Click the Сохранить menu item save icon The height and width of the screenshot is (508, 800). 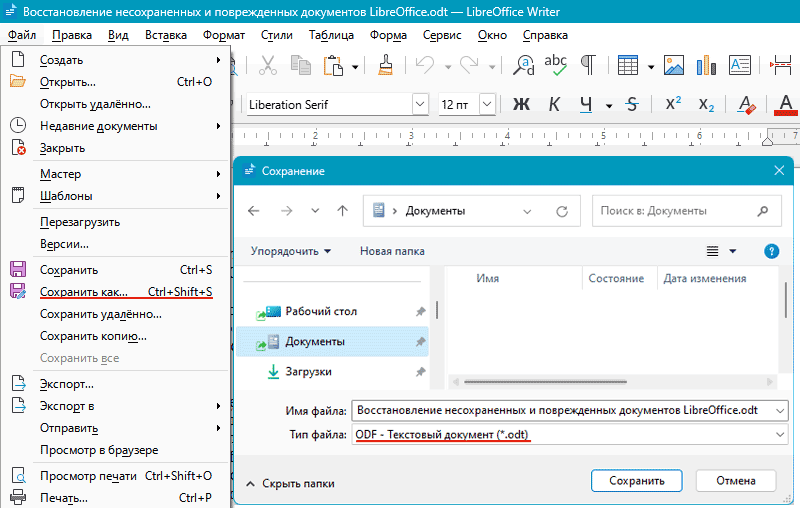pos(18,269)
